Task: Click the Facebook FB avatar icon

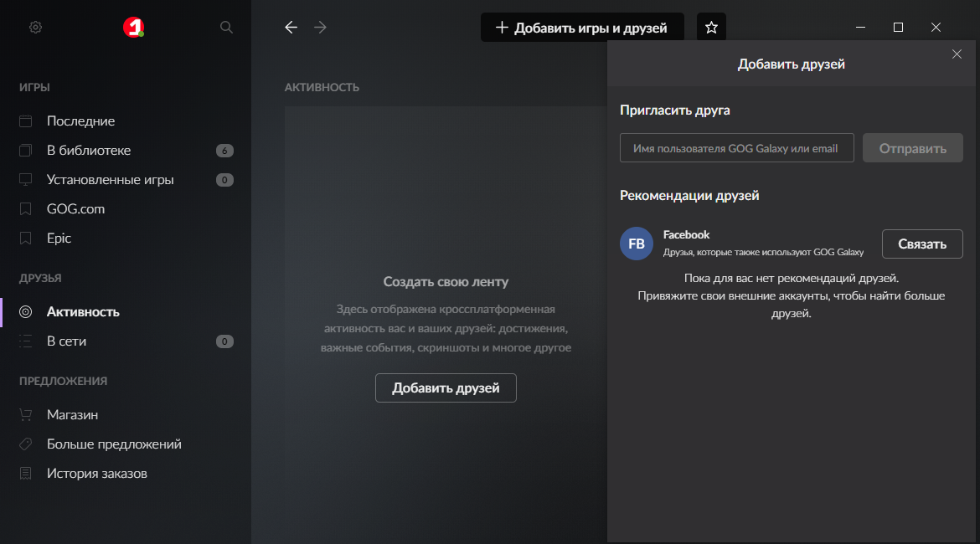Action: click(637, 244)
